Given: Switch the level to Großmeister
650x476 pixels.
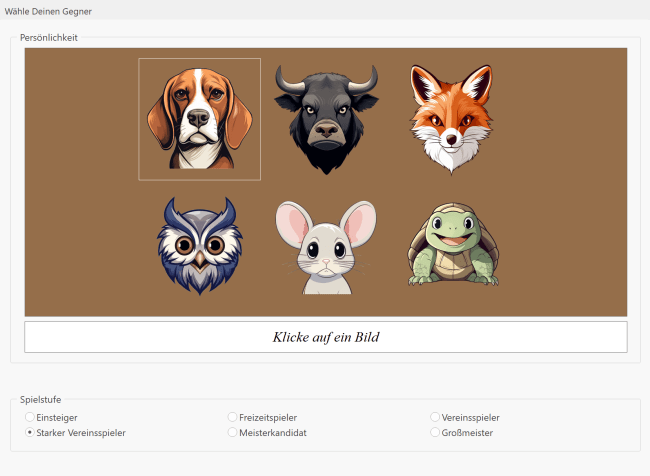Looking at the screenshot, I should pos(435,433).
